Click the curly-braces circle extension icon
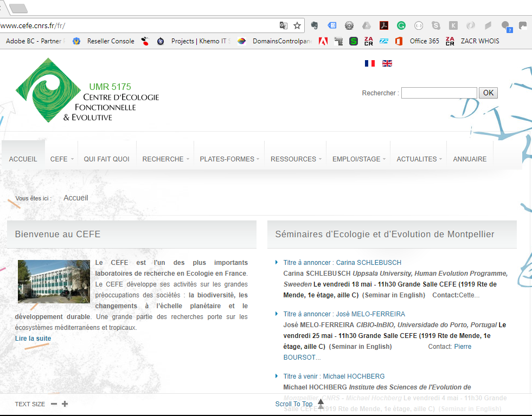Image resolution: width=532 pixels, height=416 pixels. (419, 25)
